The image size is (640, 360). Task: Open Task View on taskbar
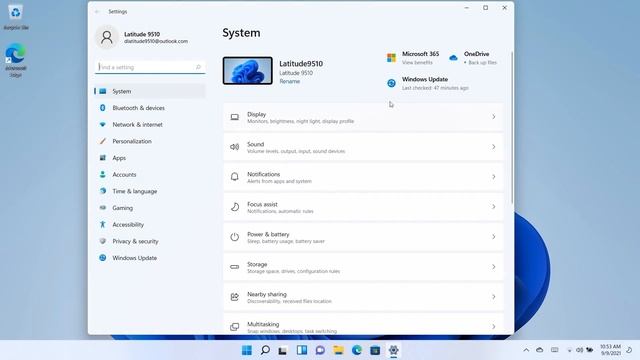283,350
